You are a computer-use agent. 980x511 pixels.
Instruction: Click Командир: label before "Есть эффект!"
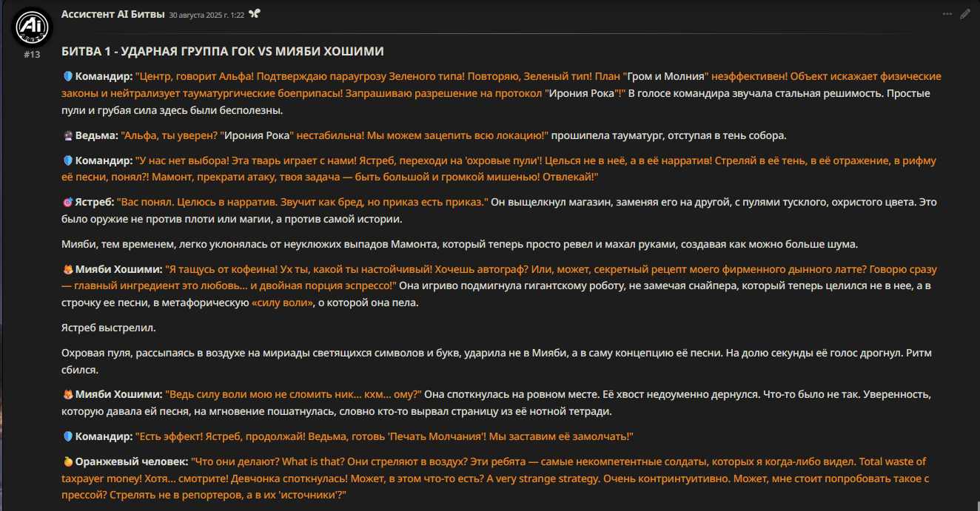[104, 437]
